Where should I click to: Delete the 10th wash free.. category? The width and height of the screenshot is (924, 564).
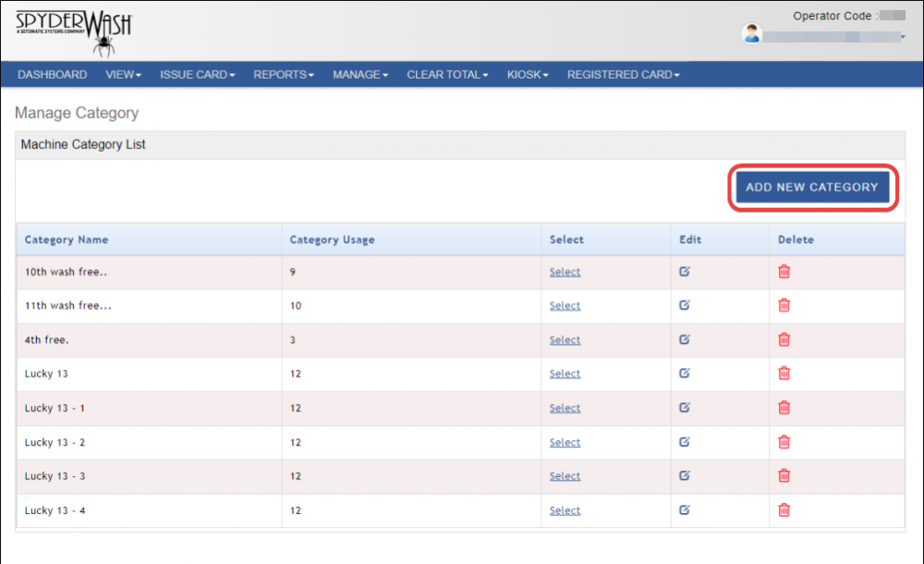[x=784, y=272]
